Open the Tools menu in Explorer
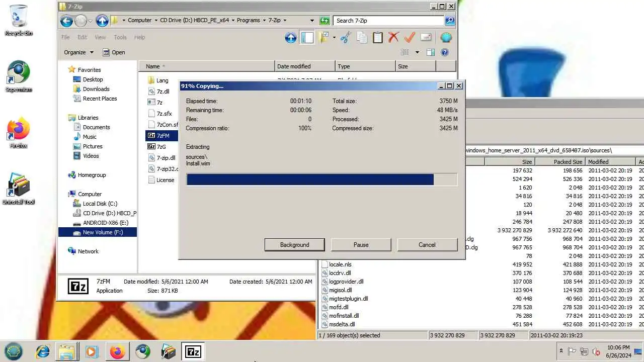The image size is (644, 362). [120, 37]
